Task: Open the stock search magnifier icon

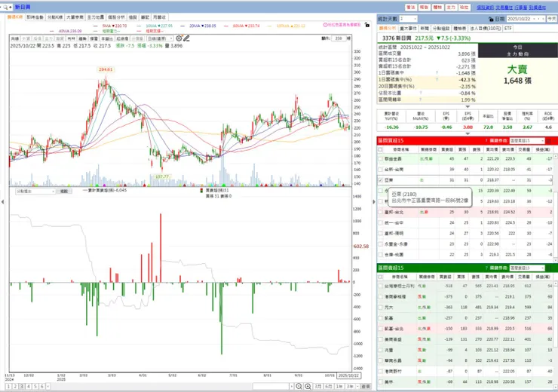Action: coord(5,7)
